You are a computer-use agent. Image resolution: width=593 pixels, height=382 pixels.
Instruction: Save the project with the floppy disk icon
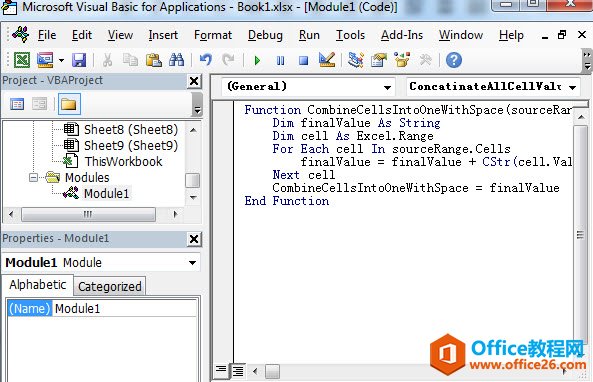(79, 60)
